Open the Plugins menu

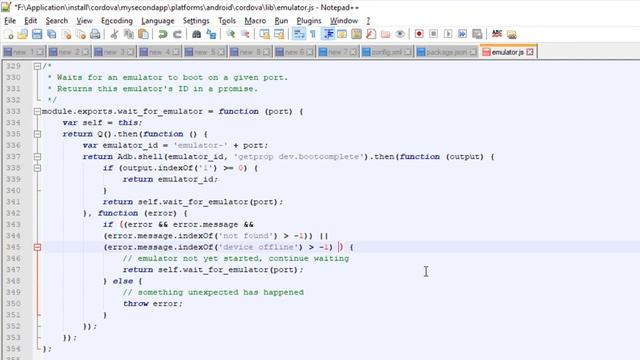tap(309, 21)
